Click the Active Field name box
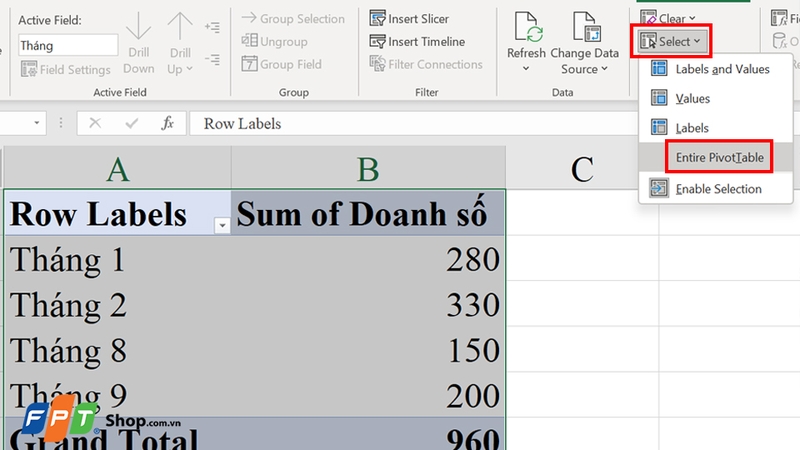The image size is (800, 450). click(68, 45)
